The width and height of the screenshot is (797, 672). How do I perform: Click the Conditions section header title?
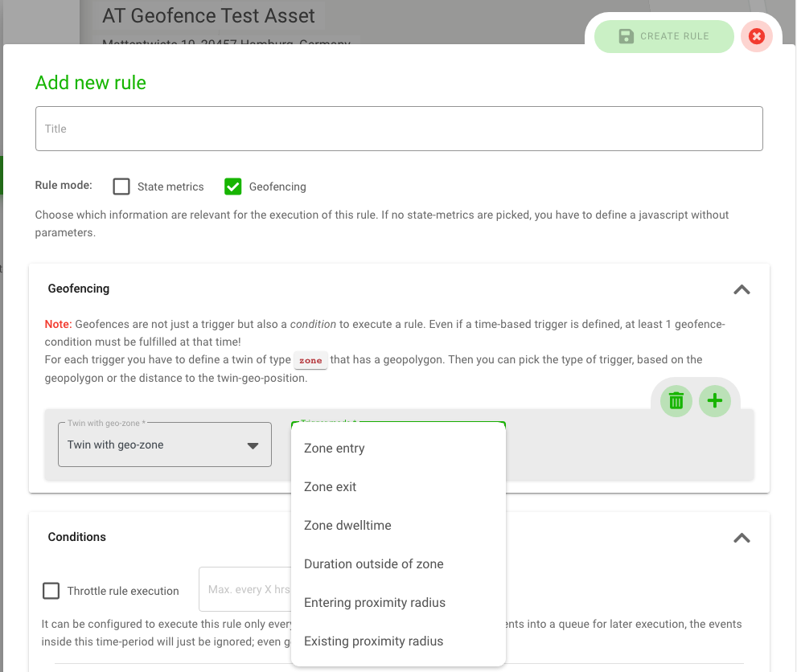click(77, 537)
